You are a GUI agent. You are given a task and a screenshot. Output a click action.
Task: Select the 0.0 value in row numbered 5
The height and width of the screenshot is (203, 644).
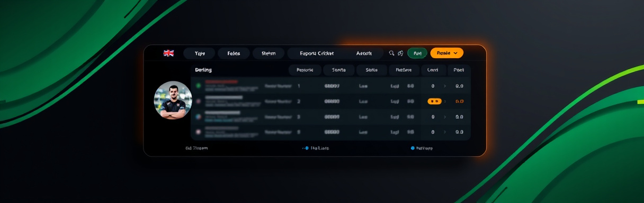(x=459, y=132)
